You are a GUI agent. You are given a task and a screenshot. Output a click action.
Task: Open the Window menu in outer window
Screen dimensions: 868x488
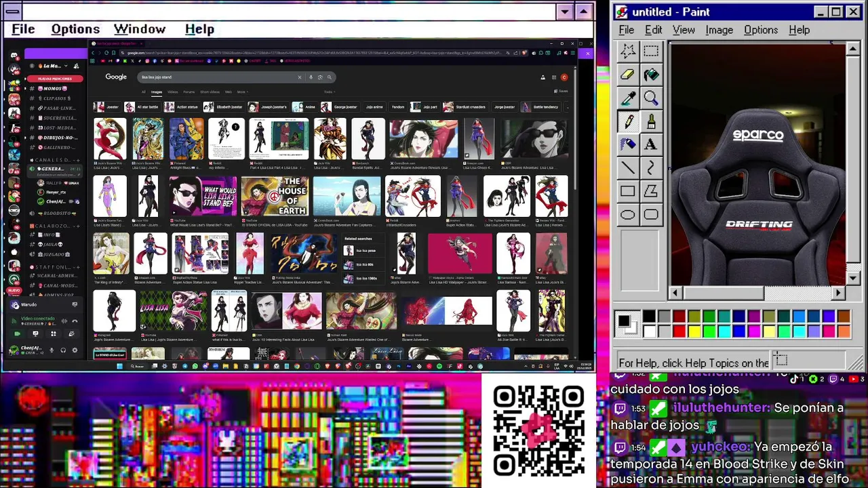pos(140,29)
